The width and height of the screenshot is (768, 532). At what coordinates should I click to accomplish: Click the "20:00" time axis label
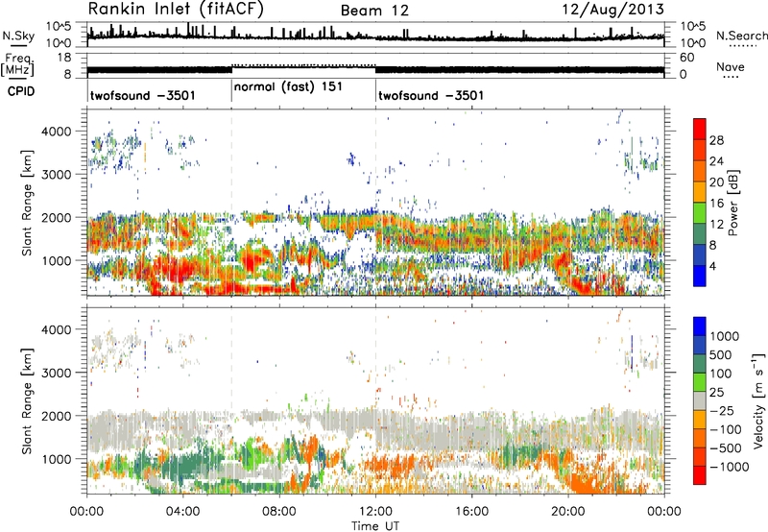pyautogui.click(x=567, y=512)
